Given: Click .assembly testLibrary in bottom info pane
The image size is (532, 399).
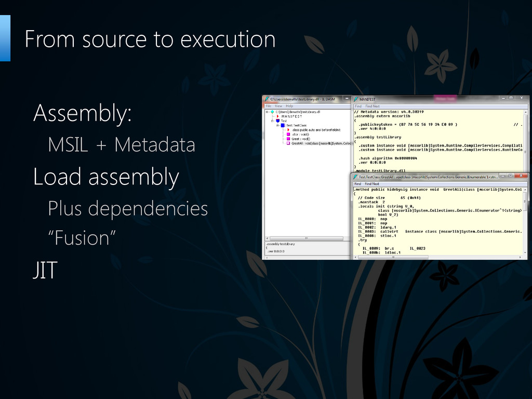Looking at the screenshot, I should 280,244.
